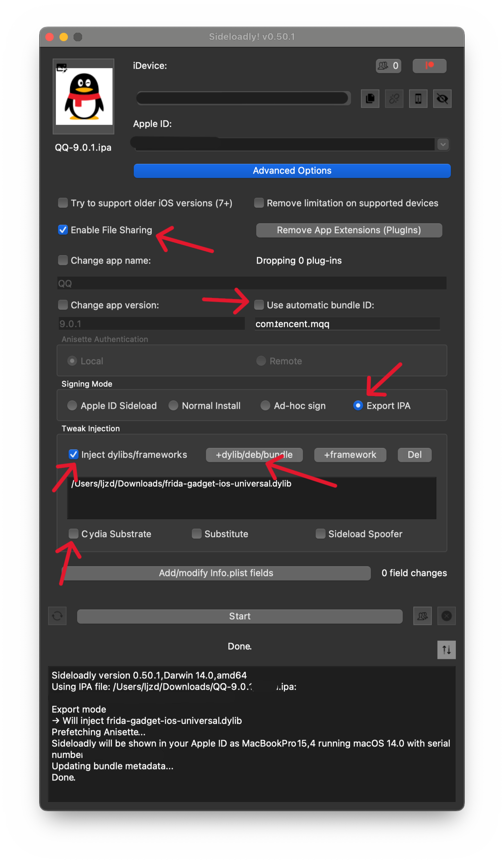Toggle the log view arrows icon

[x=446, y=650]
